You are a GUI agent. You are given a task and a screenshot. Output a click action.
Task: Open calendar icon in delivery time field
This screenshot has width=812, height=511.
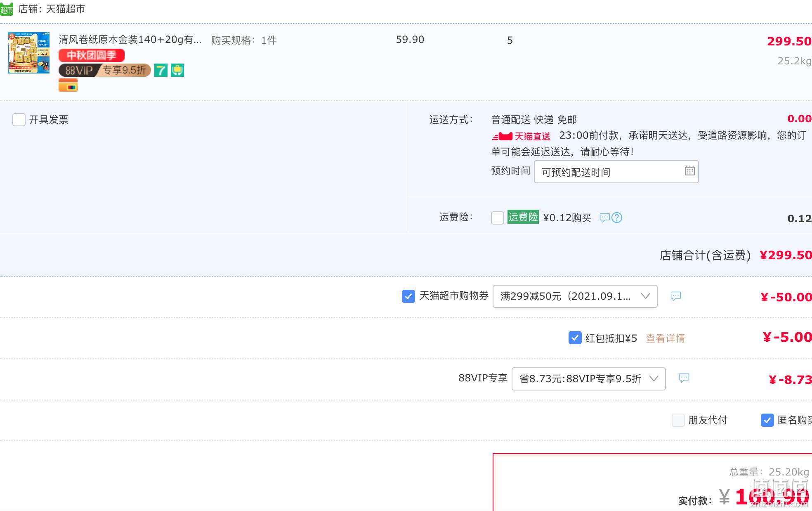click(x=689, y=171)
